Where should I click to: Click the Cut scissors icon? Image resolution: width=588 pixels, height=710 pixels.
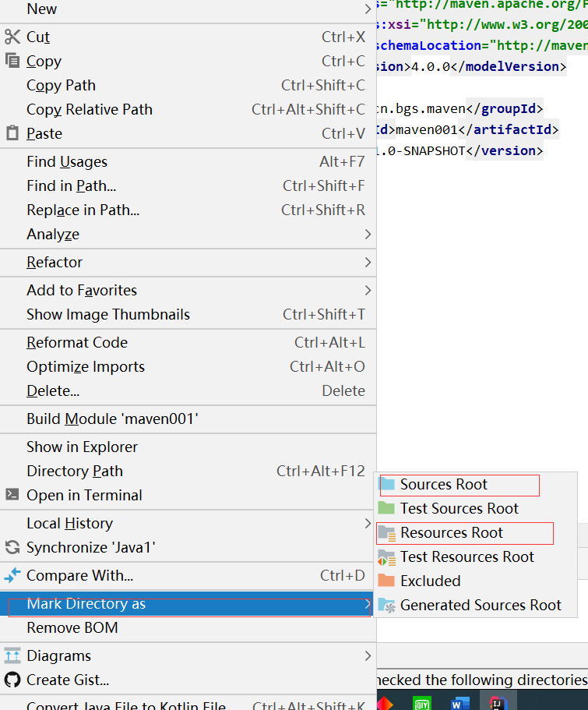click(x=12, y=37)
